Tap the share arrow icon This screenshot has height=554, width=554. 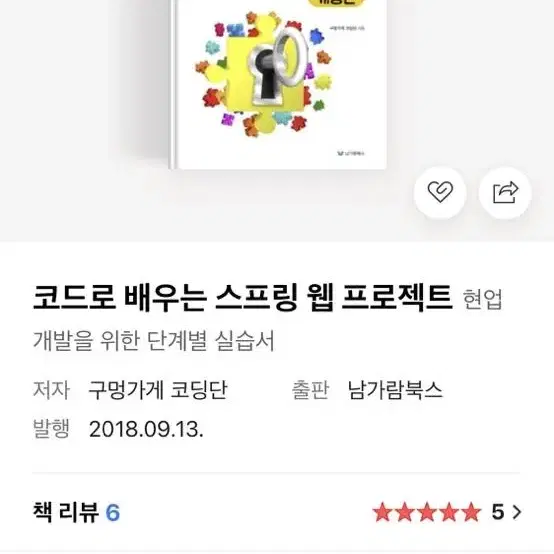click(x=505, y=193)
